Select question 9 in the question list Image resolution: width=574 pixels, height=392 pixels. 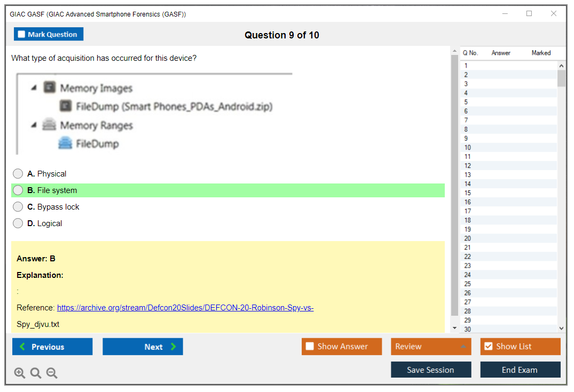466,138
